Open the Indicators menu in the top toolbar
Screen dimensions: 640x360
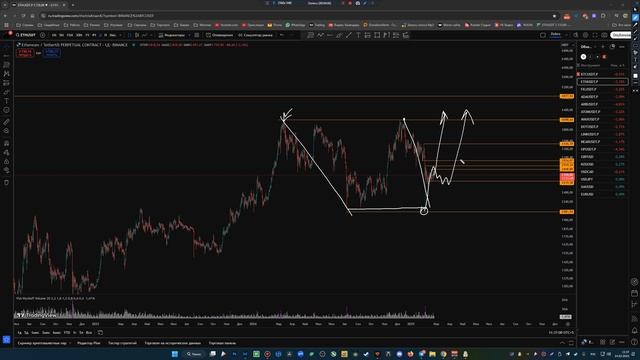point(171,35)
